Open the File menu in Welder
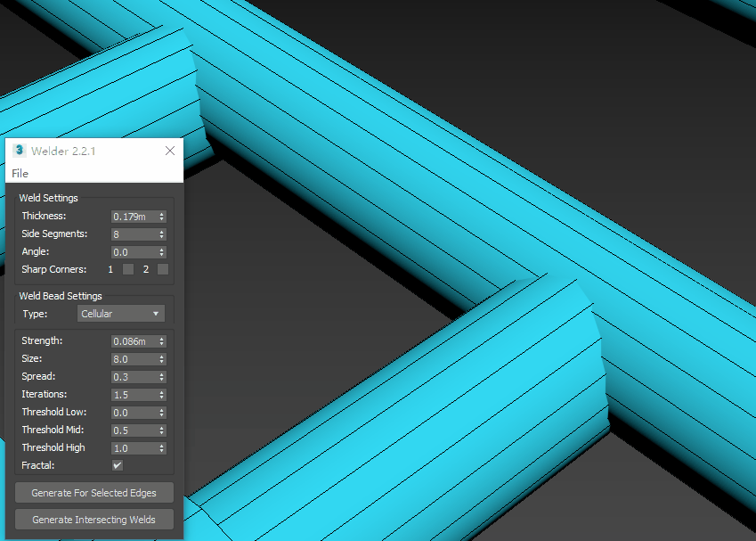 (x=20, y=173)
